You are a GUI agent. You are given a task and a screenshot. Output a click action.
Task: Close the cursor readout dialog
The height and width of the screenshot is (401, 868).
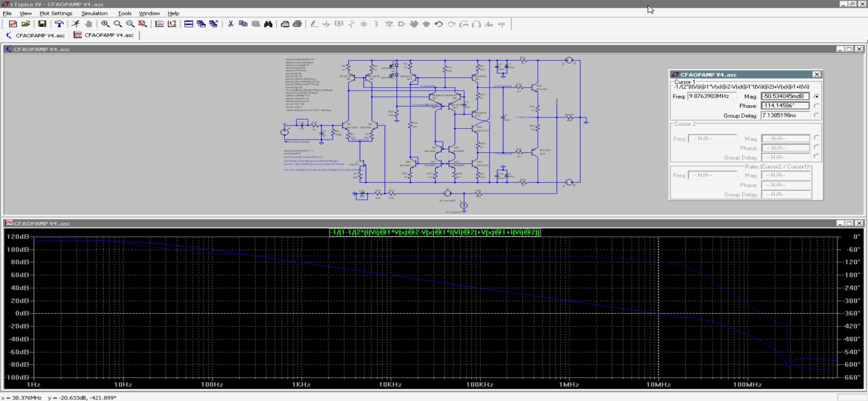[x=817, y=75]
